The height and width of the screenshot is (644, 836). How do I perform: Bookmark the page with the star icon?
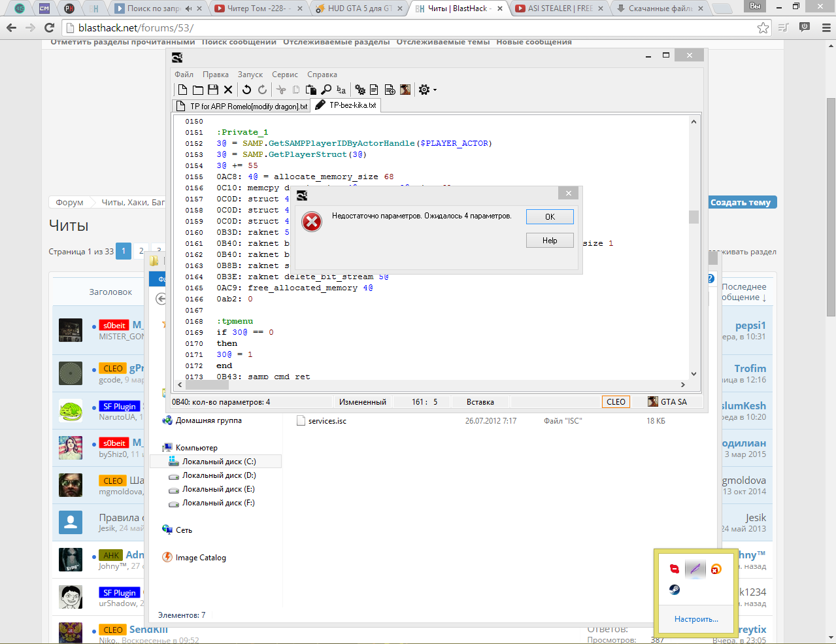(x=763, y=27)
